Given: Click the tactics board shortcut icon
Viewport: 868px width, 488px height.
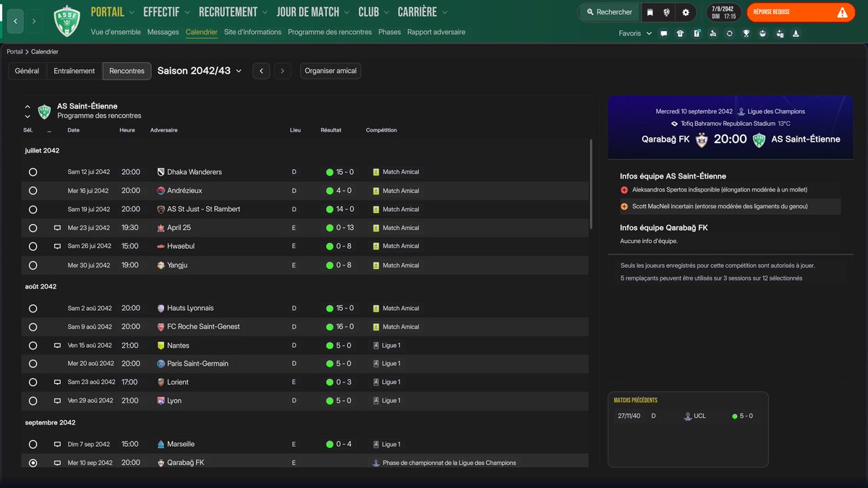Looking at the screenshot, I should [697, 33].
